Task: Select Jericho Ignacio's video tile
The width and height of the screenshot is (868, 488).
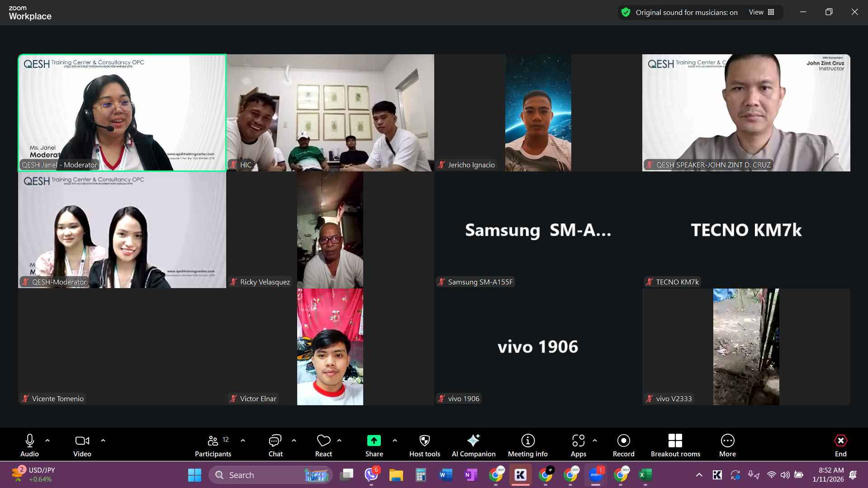Action: pos(538,113)
